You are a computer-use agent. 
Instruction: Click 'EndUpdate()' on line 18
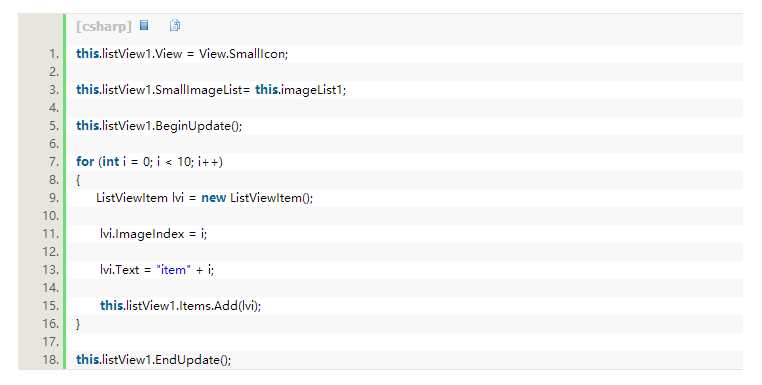(192, 360)
